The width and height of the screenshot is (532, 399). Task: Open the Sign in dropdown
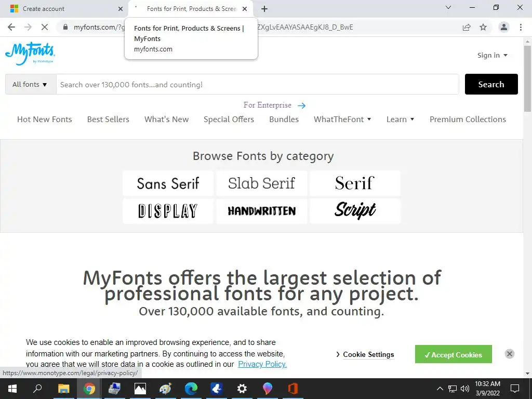coord(493,55)
